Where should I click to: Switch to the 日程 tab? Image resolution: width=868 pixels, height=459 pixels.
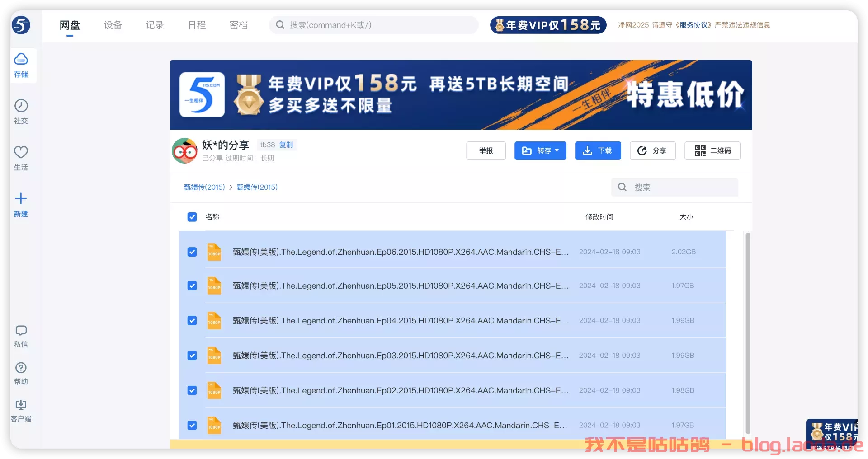pos(197,25)
